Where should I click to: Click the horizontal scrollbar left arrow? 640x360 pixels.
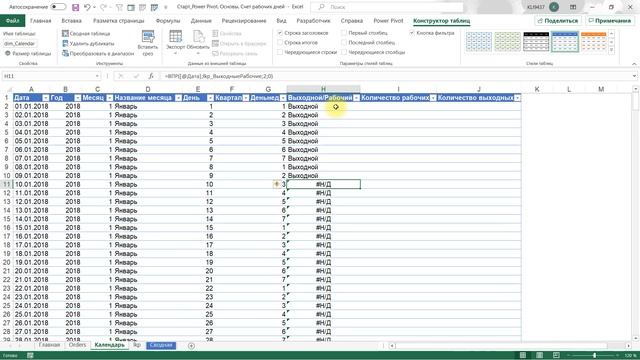point(392,346)
